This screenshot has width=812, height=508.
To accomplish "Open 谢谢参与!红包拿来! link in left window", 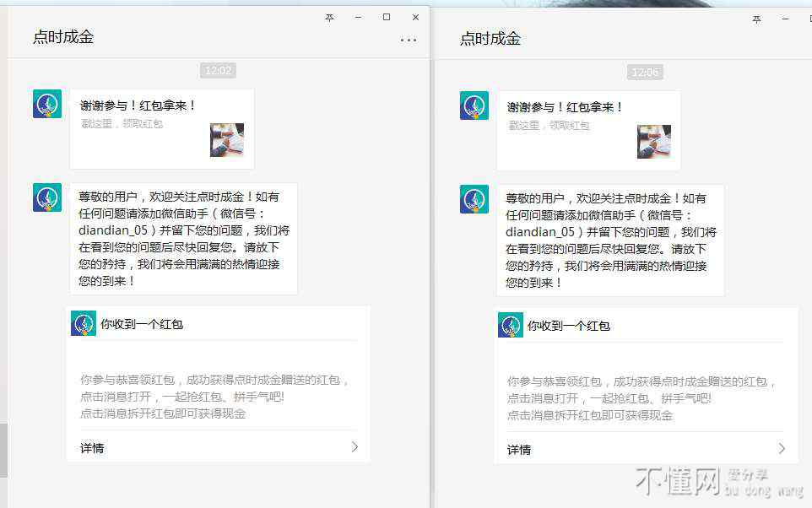I will tap(138, 106).
